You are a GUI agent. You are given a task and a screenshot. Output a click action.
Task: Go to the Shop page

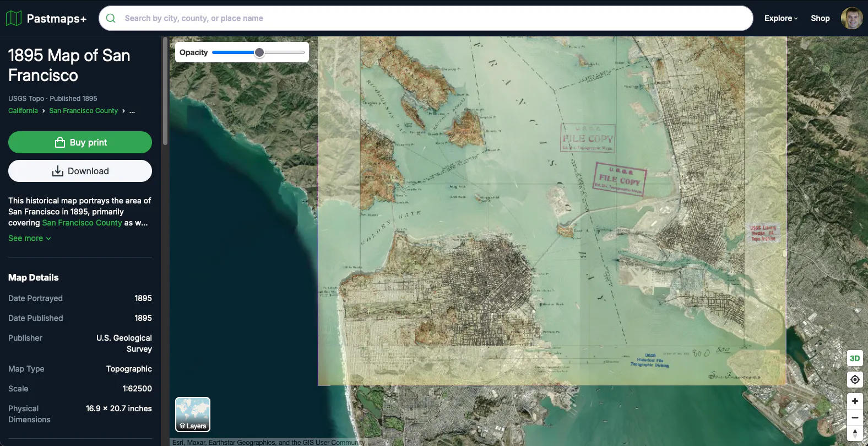(x=820, y=18)
